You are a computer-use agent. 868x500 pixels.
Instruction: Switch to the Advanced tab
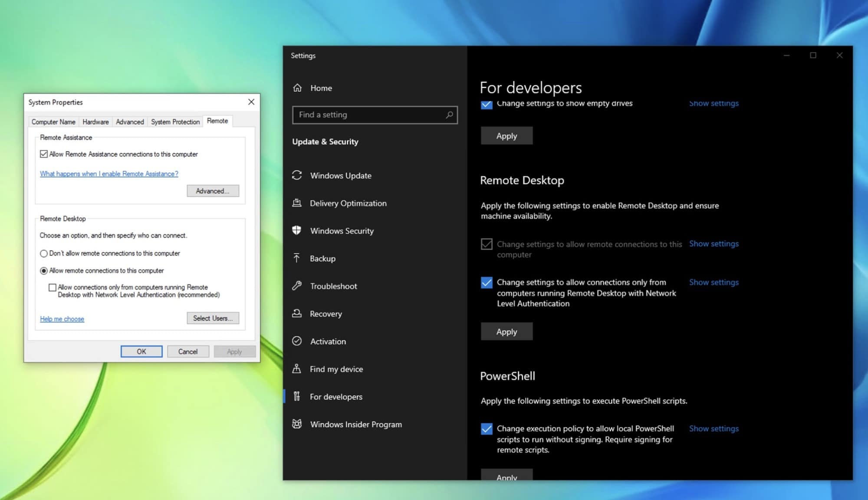130,122
